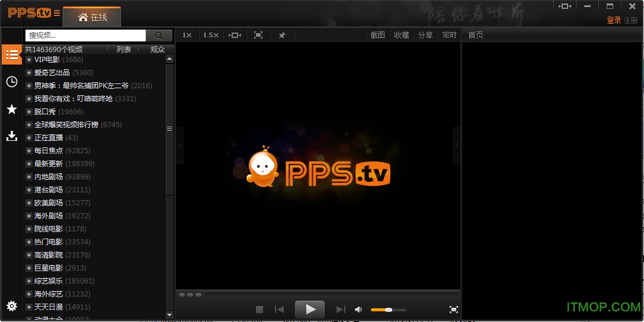Viewport: 644px width, 322px height.
Task: Expand the 内地剧场 category
Action: [29, 177]
